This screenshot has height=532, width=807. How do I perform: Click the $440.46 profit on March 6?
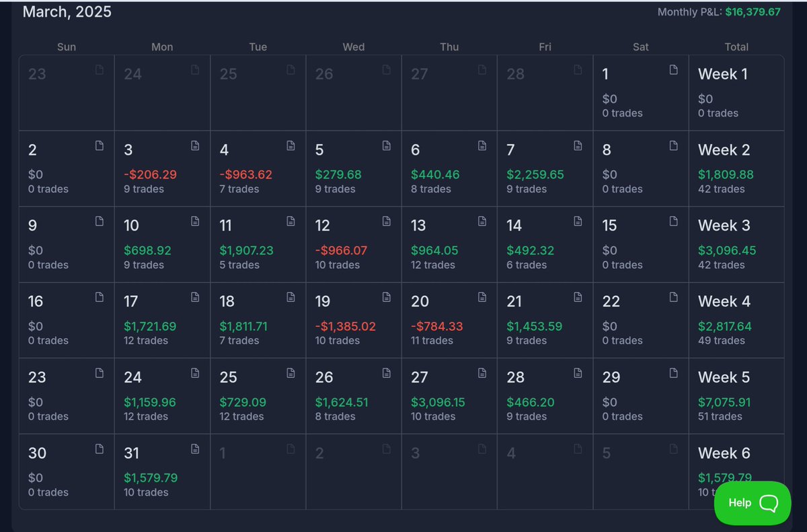[435, 174]
